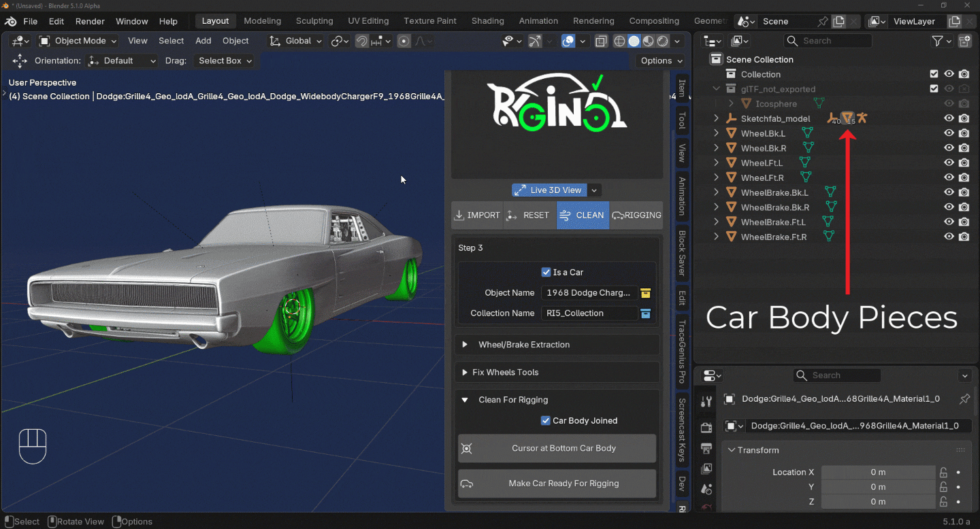Click the Cursor at Bottom Car Body button
Viewport: 980px width, 529px height.
(557, 448)
